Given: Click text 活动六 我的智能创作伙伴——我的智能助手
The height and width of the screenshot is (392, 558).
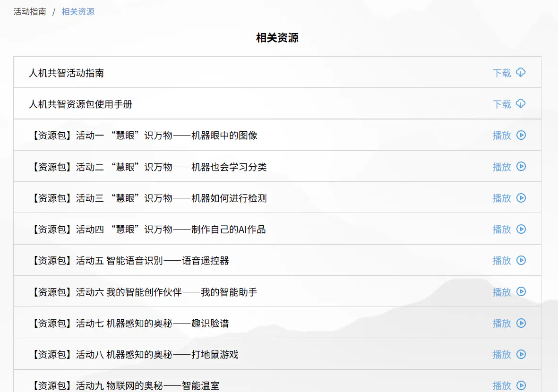Looking at the screenshot, I should click(166, 292).
